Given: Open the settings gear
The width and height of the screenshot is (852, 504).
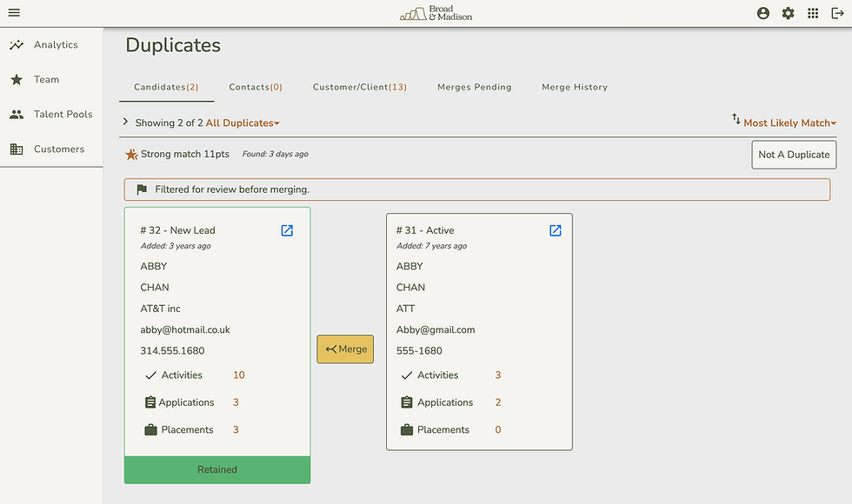Looking at the screenshot, I should click(x=788, y=13).
